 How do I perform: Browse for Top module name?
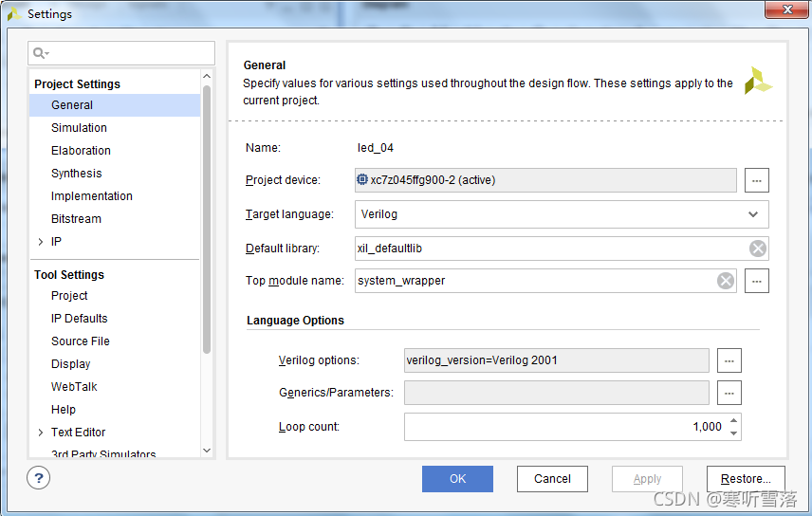pyautogui.click(x=757, y=281)
